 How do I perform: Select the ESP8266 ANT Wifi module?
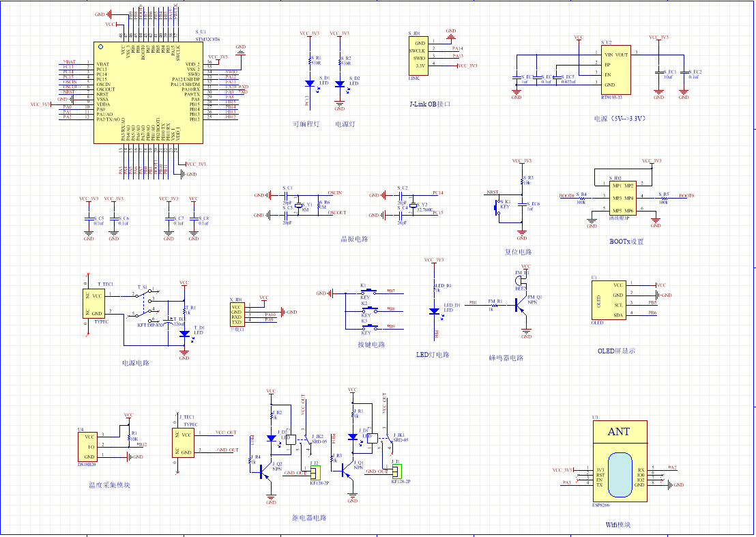pyautogui.click(x=619, y=463)
